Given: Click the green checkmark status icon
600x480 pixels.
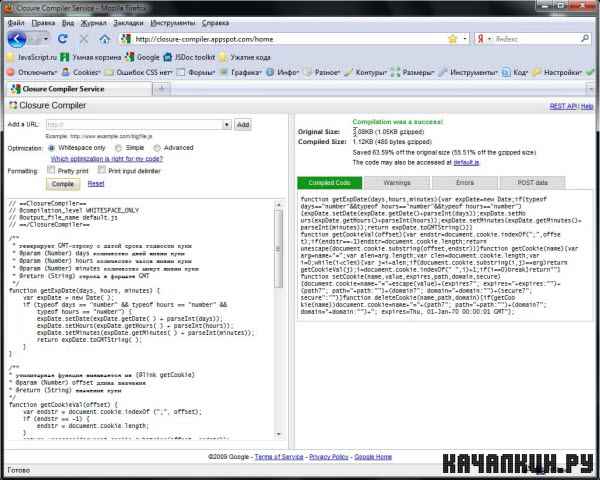Looking at the screenshot, I should click(x=590, y=72).
